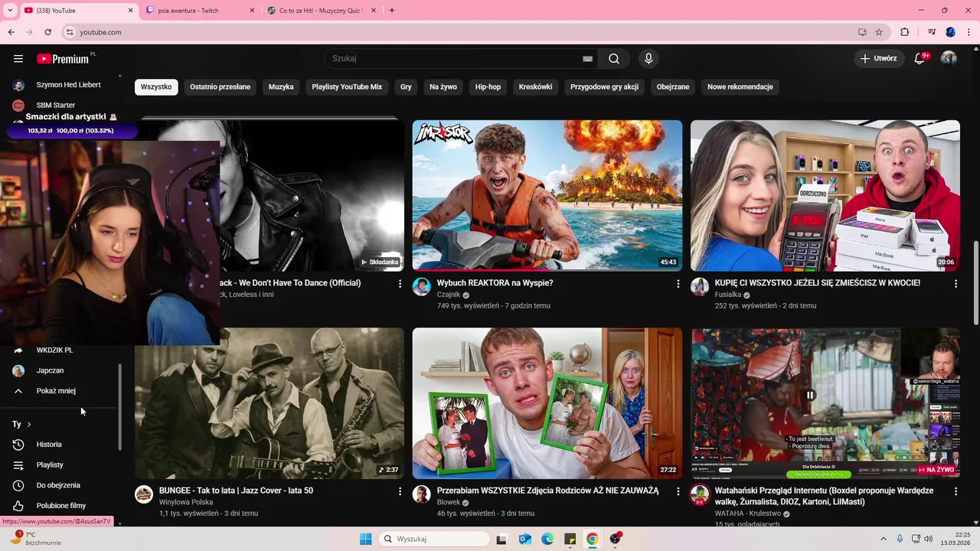The image size is (980, 551).
Task: Open options menu for KUPIĘ CI WSZYSTKO video
Action: pos(955,284)
